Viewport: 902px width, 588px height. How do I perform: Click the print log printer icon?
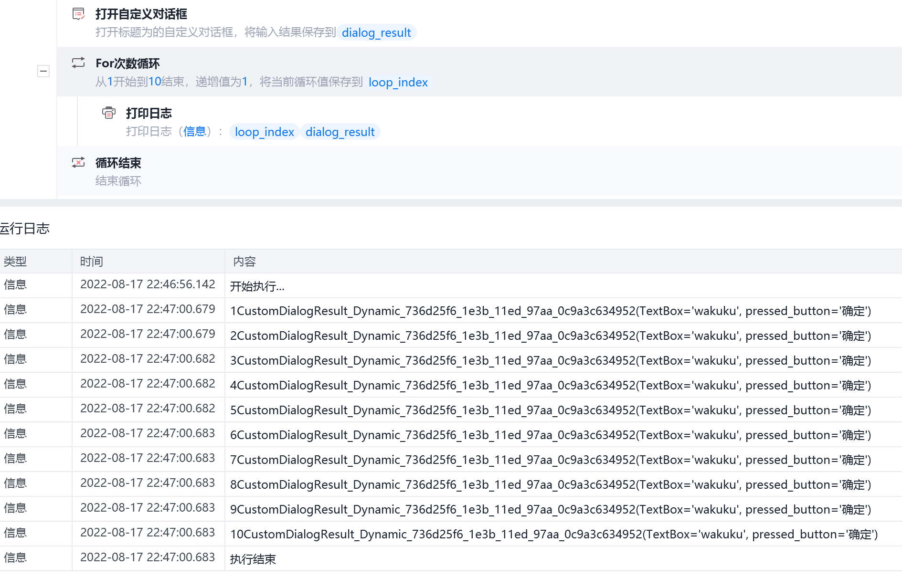(109, 113)
